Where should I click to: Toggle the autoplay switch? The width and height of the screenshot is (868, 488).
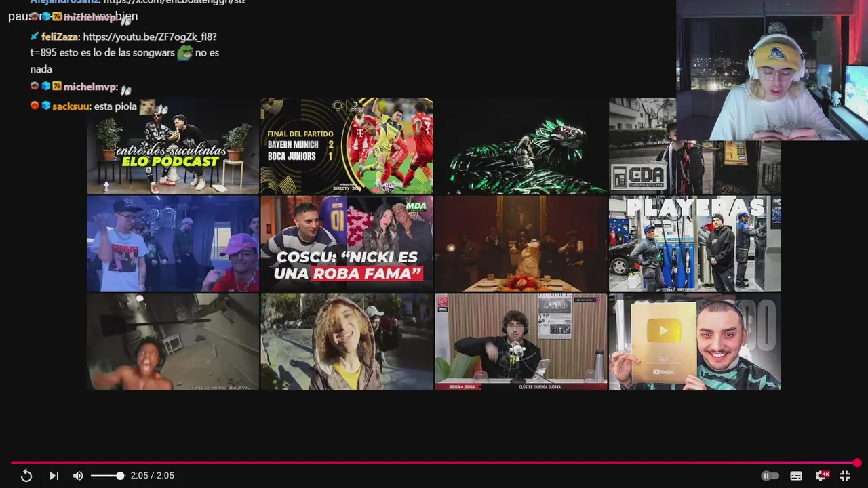tap(770, 476)
